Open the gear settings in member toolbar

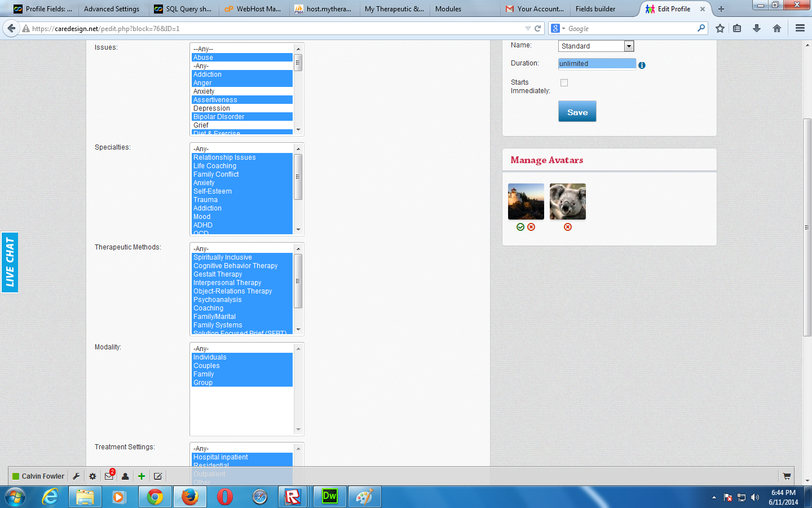(92, 476)
